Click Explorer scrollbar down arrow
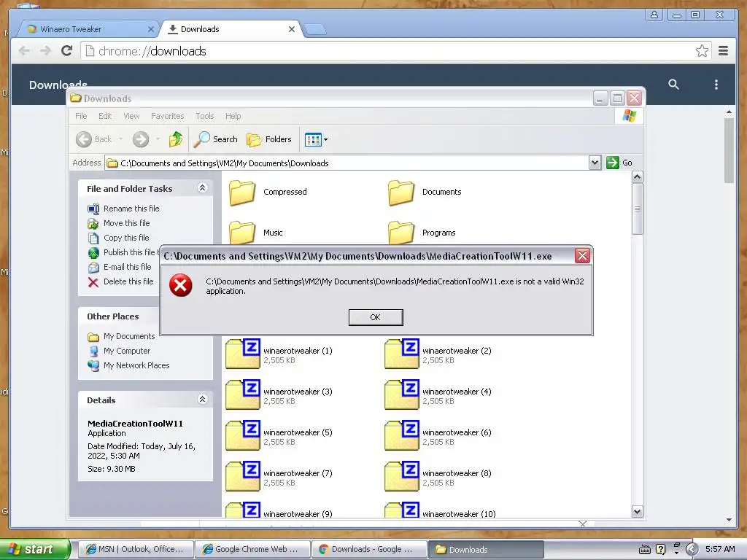 tap(638, 511)
